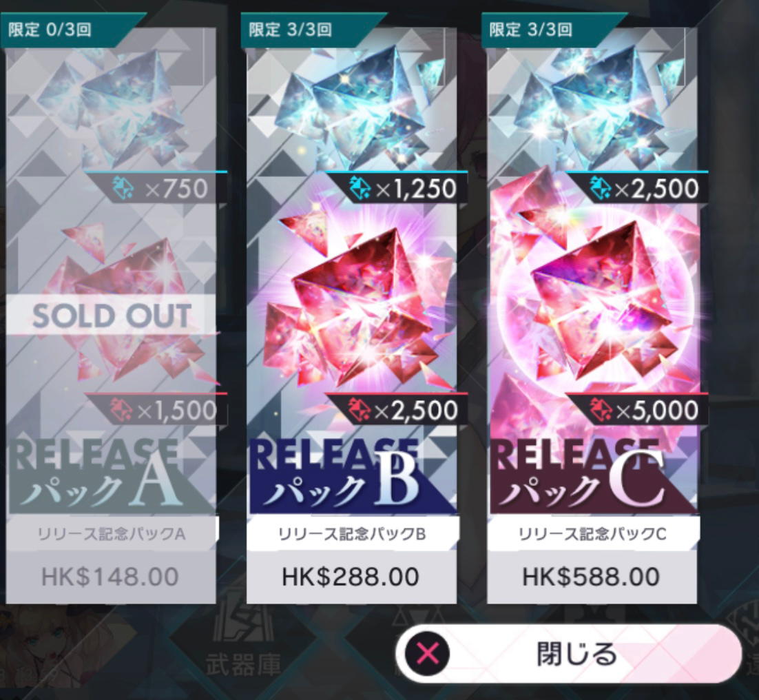Click the blue gem icon beside ×2,500 in Pack C
The height and width of the screenshot is (700, 759).
600,188
